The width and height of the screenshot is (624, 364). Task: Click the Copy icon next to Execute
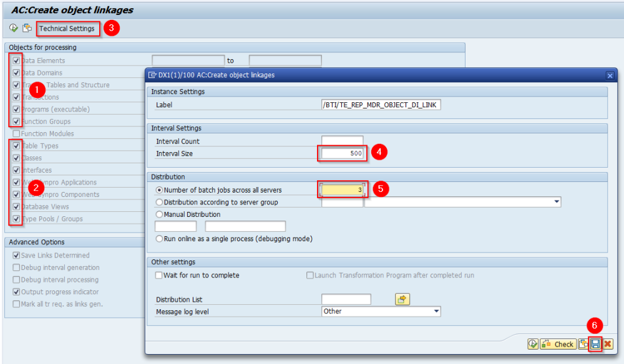point(26,27)
